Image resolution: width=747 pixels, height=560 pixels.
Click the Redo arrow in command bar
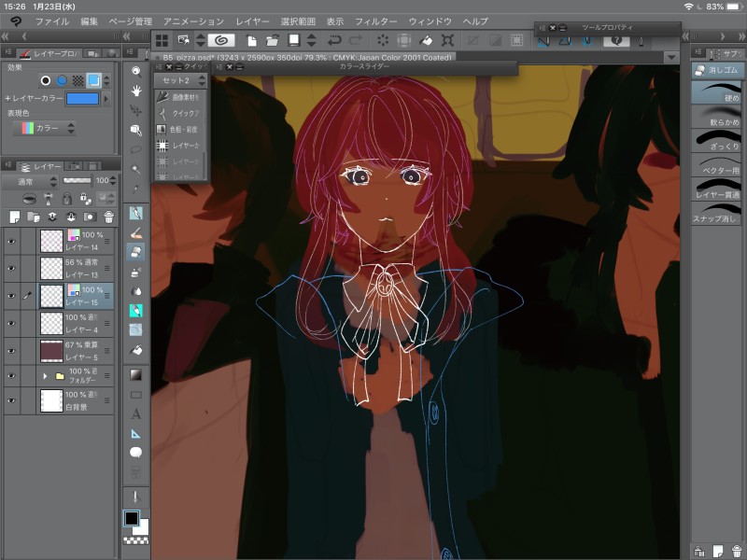tap(356, 40)
